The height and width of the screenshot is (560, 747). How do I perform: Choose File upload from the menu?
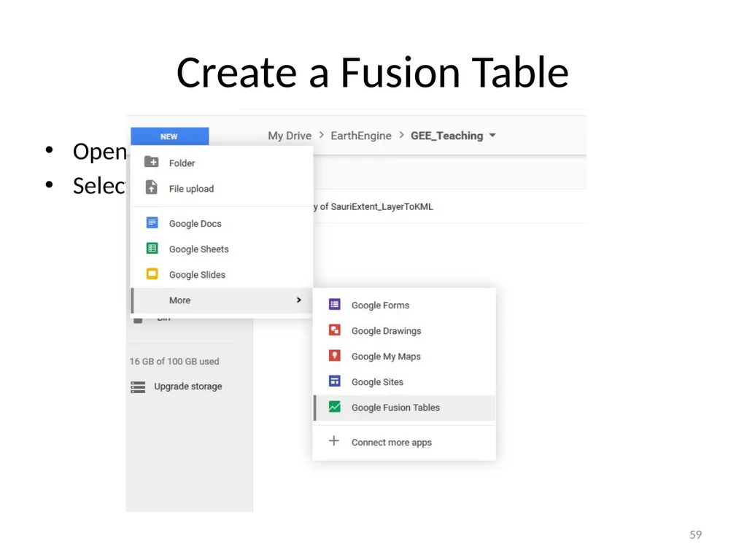pos(222,189)
